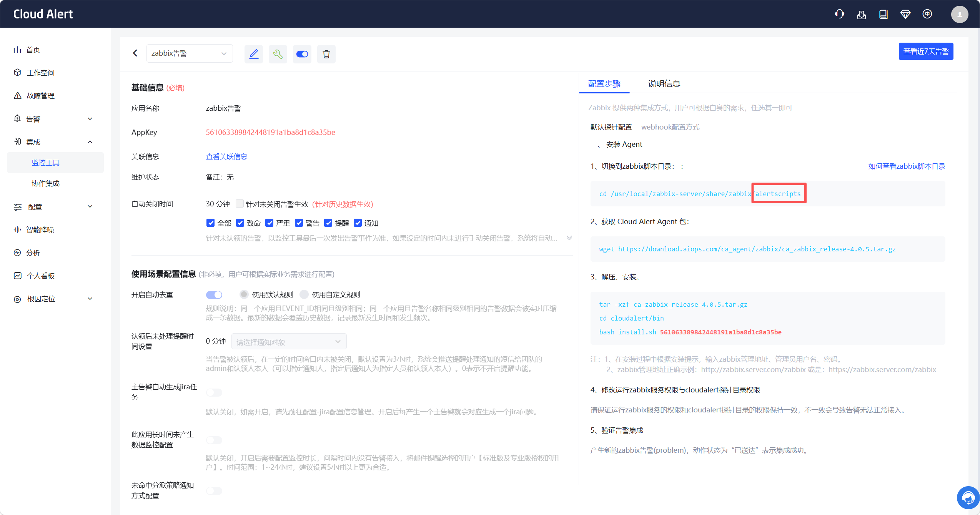Enable 主告警自动生成jira任务 switch
Screen dimensions: 980x515
tap(214, 392)
